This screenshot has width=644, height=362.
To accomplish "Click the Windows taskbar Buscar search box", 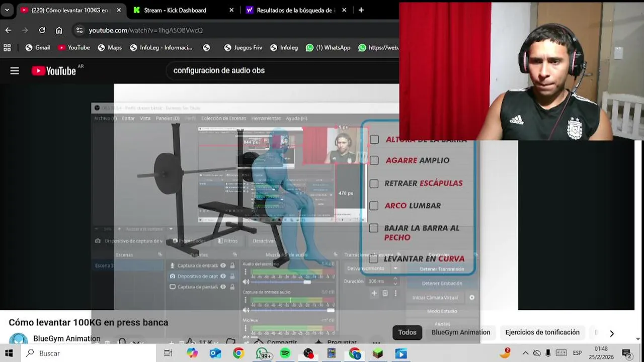I will point(88,353).
